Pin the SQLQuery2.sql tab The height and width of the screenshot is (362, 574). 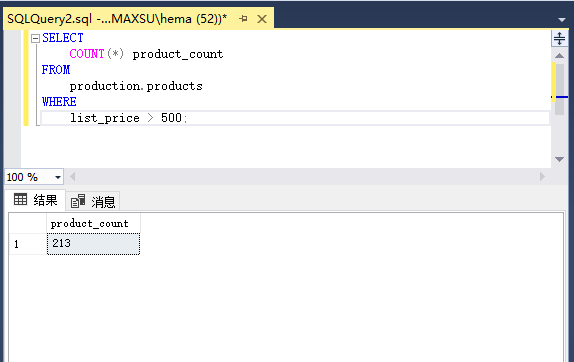pos(243,19)
